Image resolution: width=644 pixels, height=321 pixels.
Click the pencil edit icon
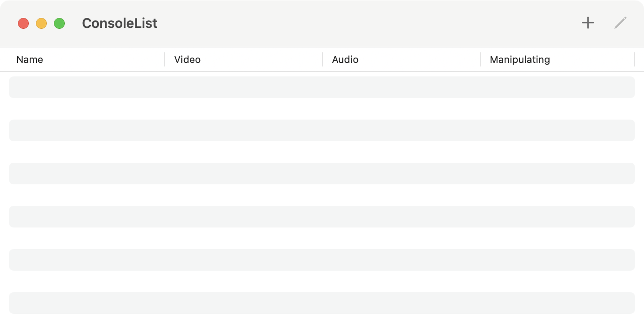tap(620, 23)
